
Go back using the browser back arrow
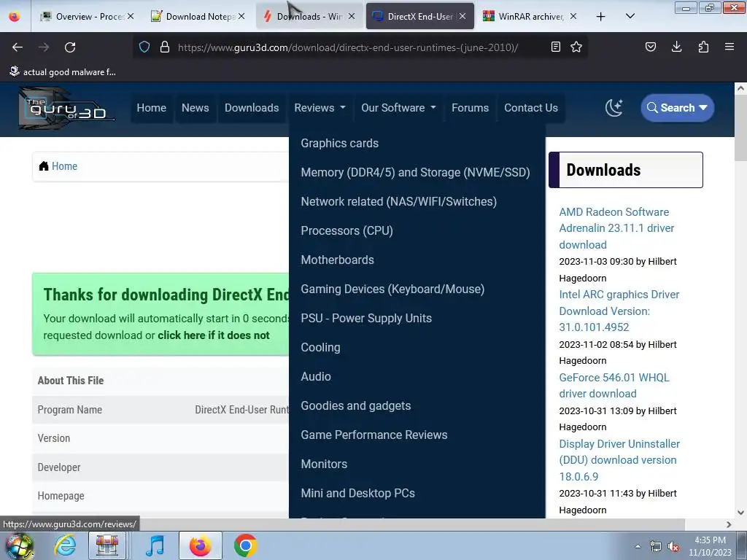point(18,47)
